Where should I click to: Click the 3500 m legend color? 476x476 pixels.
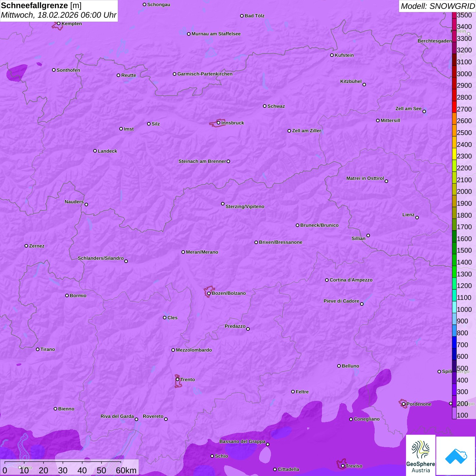[454, 15]
